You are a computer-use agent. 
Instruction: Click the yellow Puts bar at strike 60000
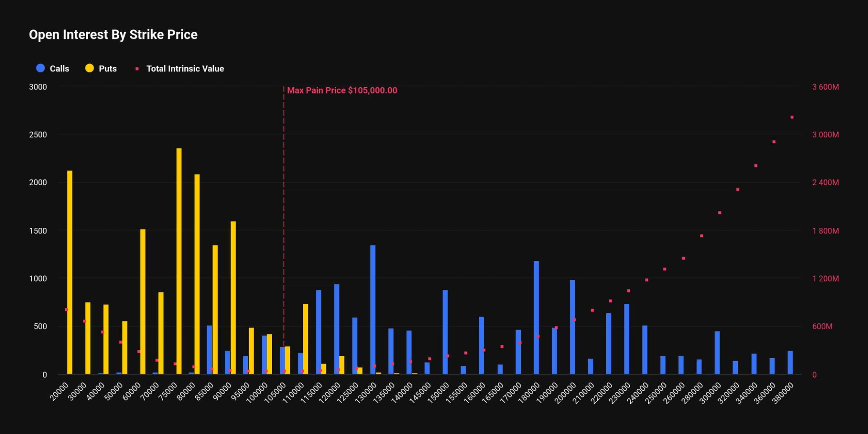143,302
